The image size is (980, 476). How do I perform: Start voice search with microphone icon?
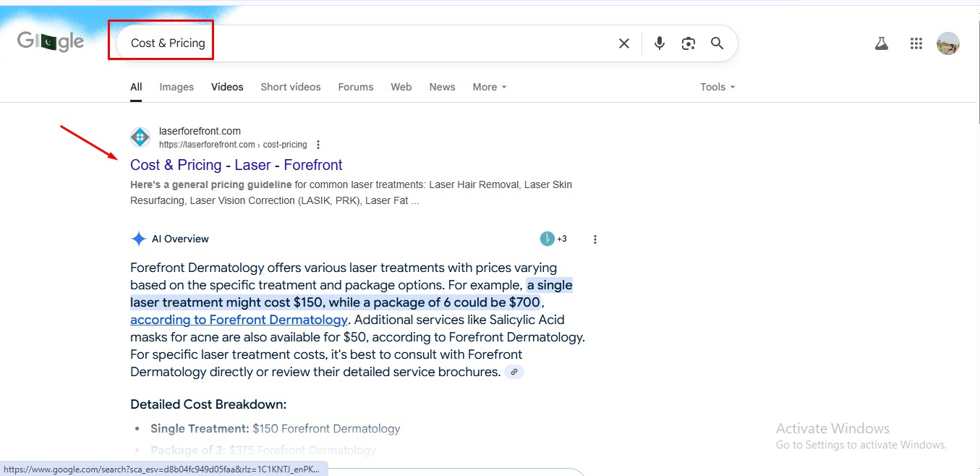click(659, 43)
